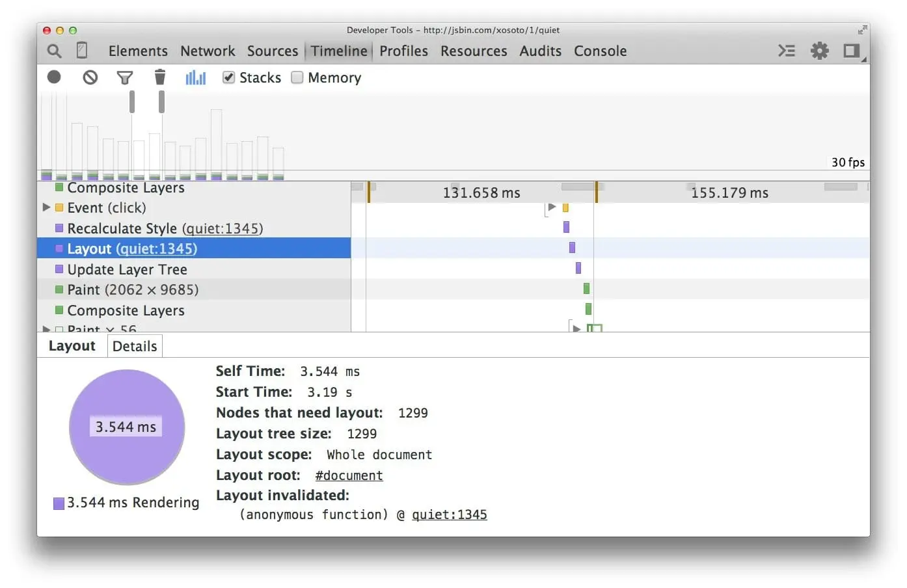This screenshot has height=588, width=907.
Task: Show the console drawer icon
Action: coord(787,51)
